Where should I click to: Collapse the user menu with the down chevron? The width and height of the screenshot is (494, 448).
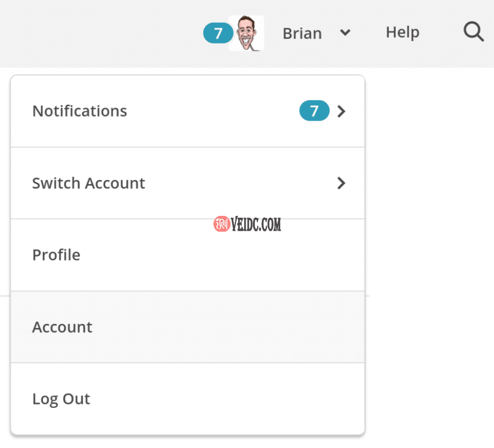pos(345,33)
